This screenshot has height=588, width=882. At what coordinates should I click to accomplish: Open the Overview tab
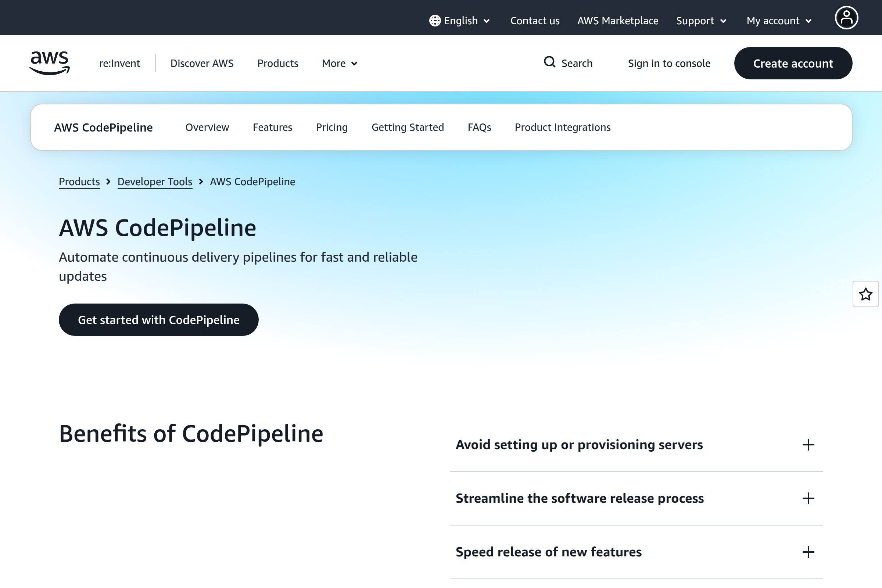click(207, 127)
